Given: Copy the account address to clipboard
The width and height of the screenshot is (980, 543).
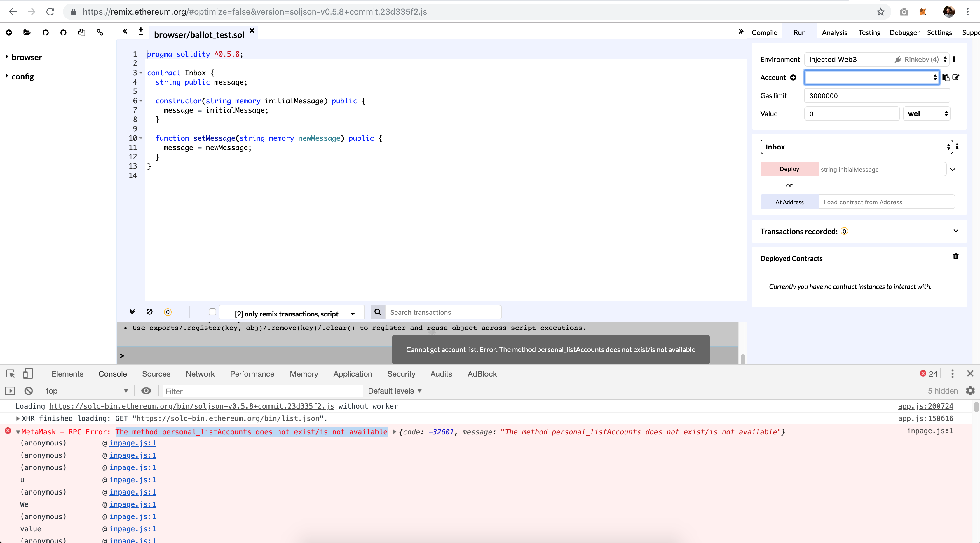Looking at the screenshot, I should pyautogui.click(x=946, y=77).
